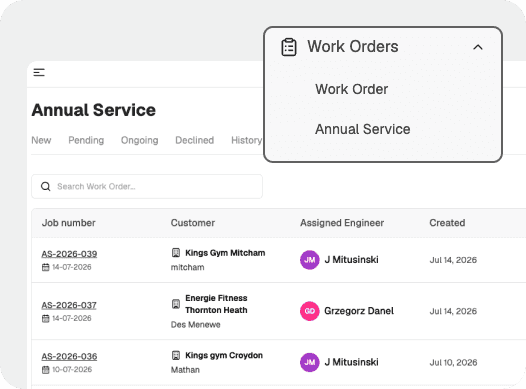Click the Created column header
This screenshot has width=526, height=389.
click(x=447, y=223)
